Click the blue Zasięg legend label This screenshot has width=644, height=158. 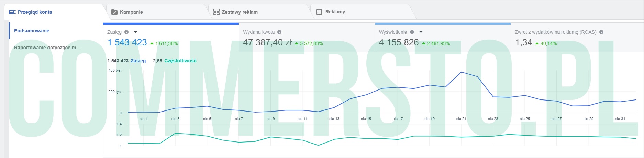pyautogui.click(x=138, y=61)
